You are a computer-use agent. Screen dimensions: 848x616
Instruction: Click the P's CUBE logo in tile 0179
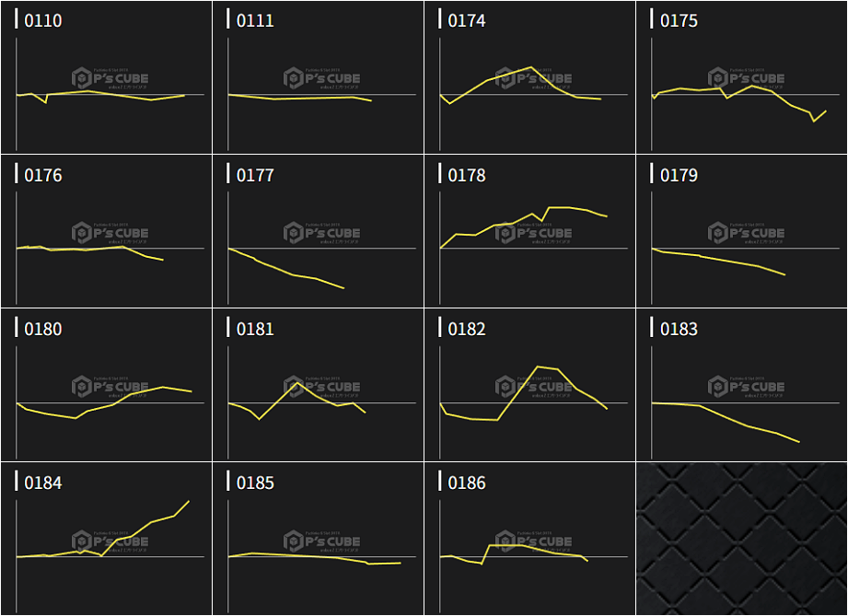[x=747, y=232]
